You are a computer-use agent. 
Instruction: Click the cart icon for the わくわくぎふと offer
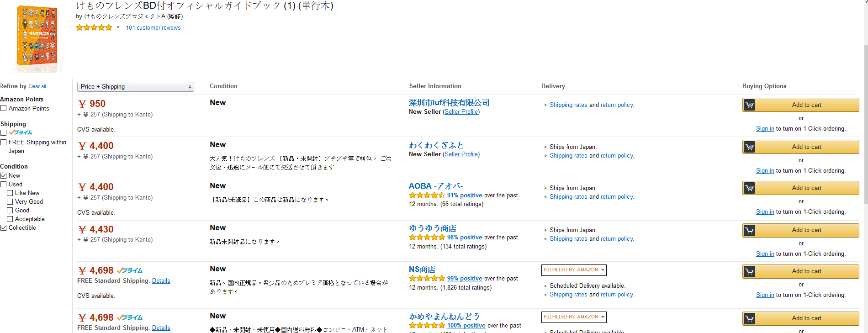[749, 147]
